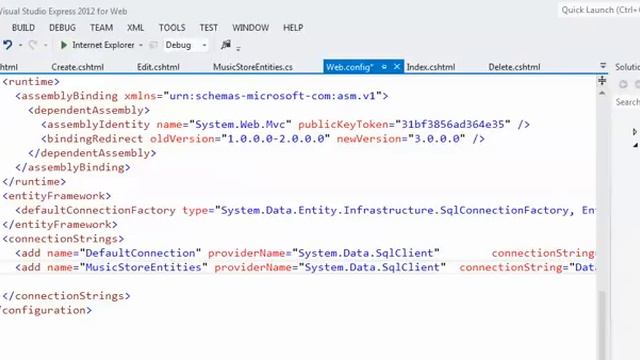The width and height of the screenshot is (640, 360).
Task: Click providerName value on the MusicStoreEntities line
Action: (x=372, y=267)
